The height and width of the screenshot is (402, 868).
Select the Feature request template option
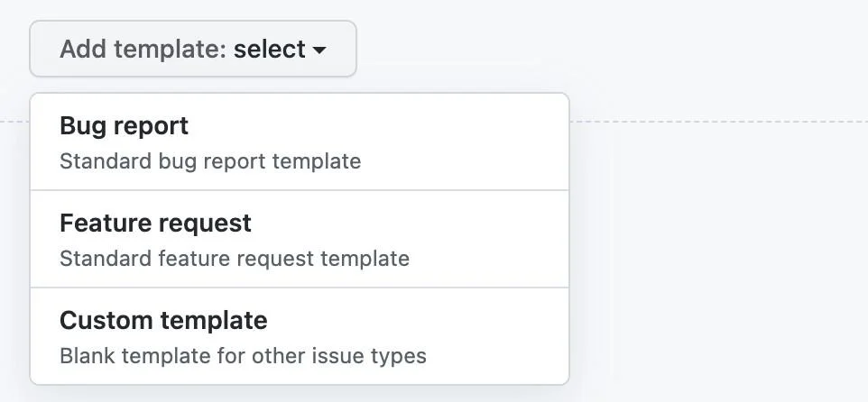pyautogui.click(x=300, y=239)
